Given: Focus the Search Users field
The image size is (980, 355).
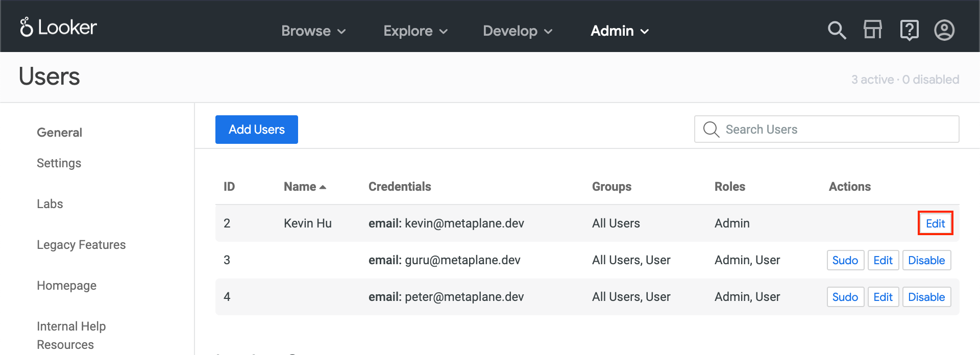Looking at the screenshot, I should coord(826,130).
